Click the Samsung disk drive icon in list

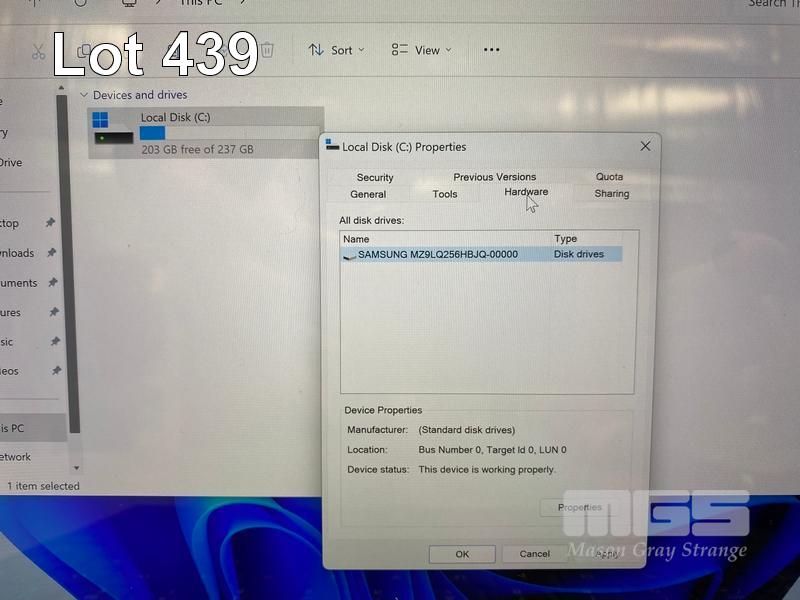tap(349, 255)
